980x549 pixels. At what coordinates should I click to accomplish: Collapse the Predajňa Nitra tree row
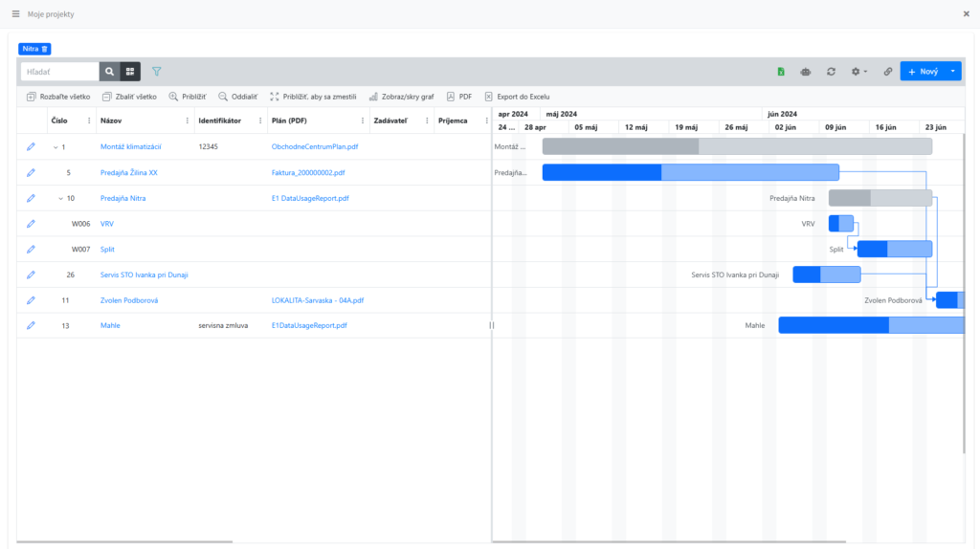(x=60, y=198)
